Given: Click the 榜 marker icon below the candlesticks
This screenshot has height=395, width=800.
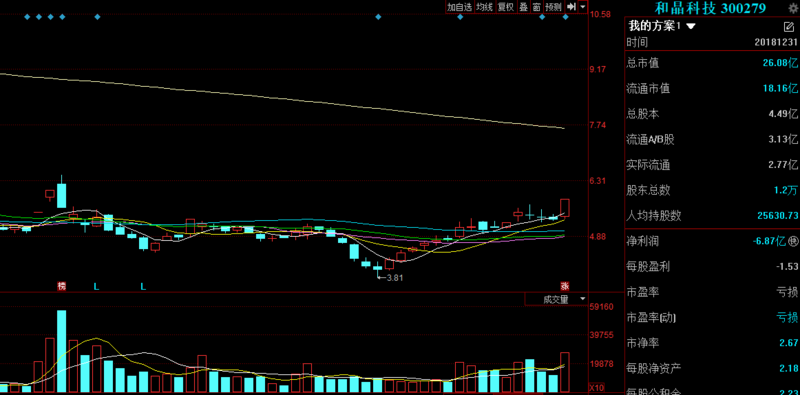Looking at the screenshot, I should [62, 286].
